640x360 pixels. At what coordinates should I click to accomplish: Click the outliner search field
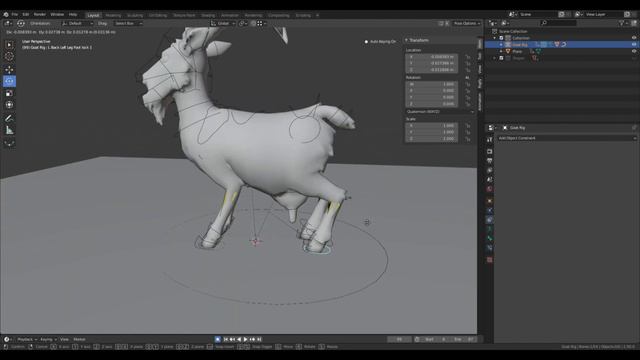558,23
